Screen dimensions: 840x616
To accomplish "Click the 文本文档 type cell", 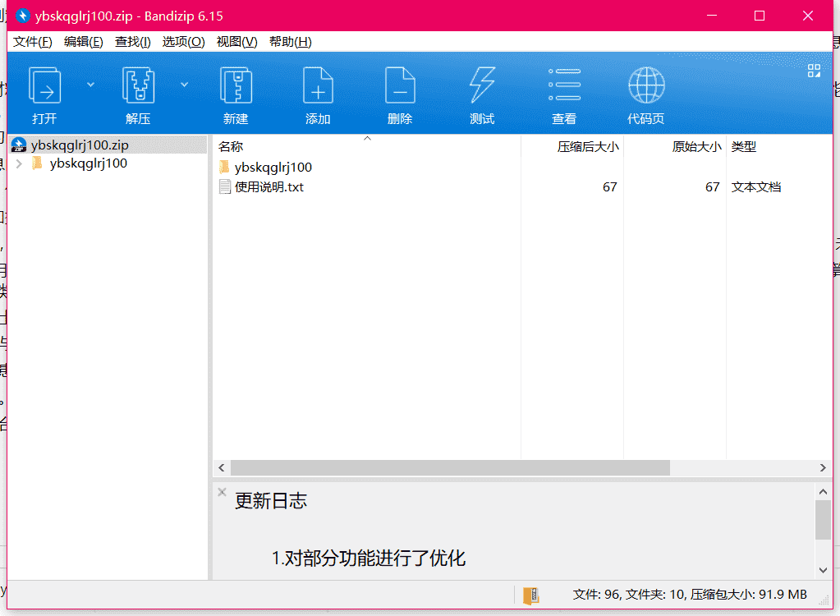I will click(x=756, y=187).
